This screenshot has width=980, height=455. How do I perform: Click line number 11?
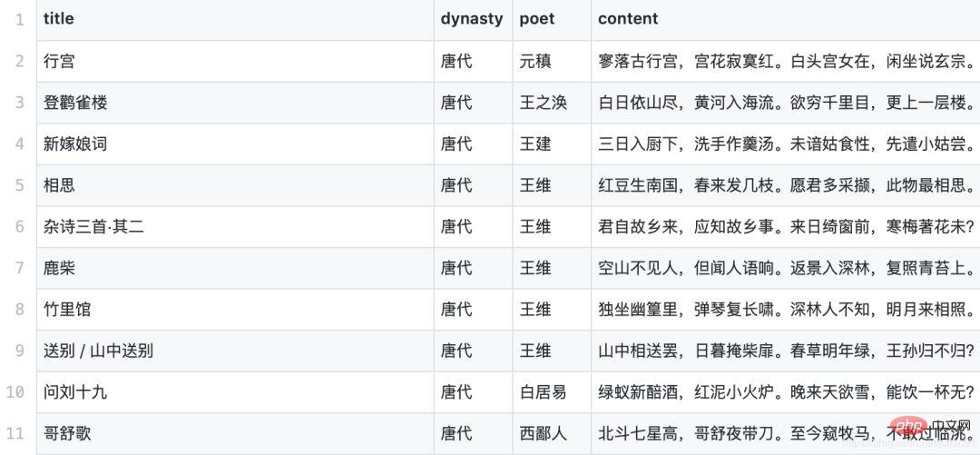click(15, 433)
